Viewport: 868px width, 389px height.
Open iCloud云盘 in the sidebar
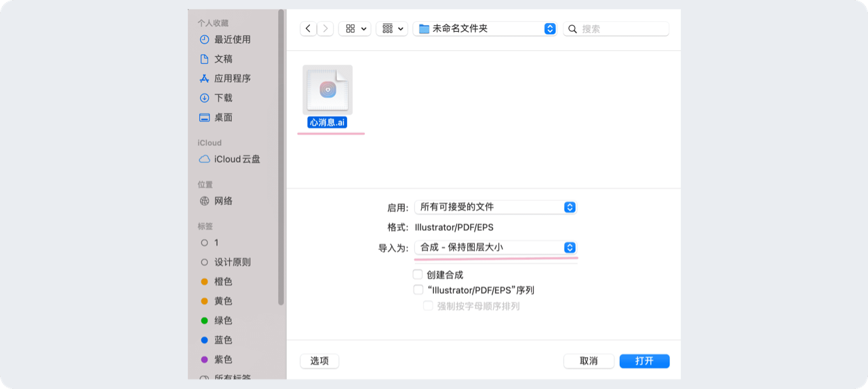pyautogui.click(x=237, y=159)
